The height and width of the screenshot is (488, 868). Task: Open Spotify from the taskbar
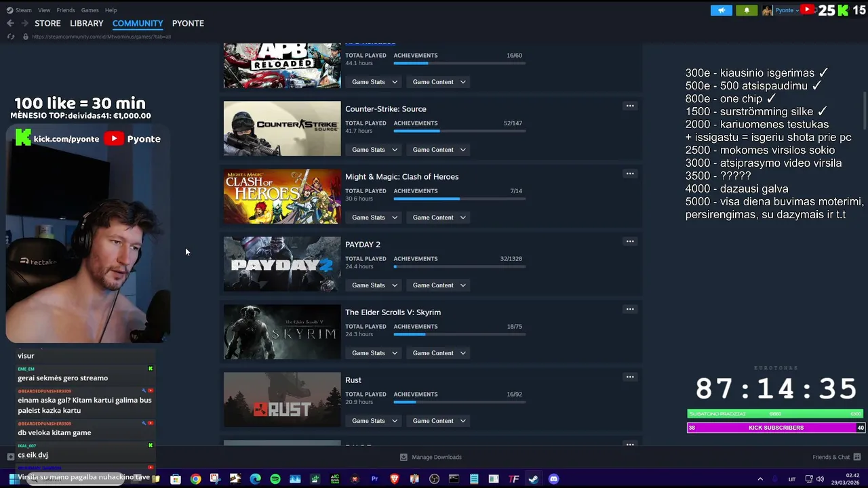pyautogui.click(x=275, y=479)
